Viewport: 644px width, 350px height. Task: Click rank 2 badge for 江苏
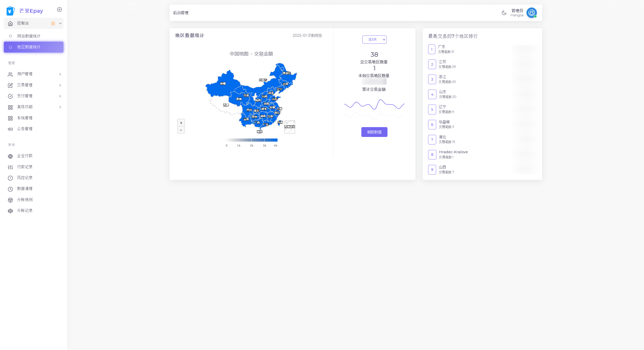pos(432,64)
